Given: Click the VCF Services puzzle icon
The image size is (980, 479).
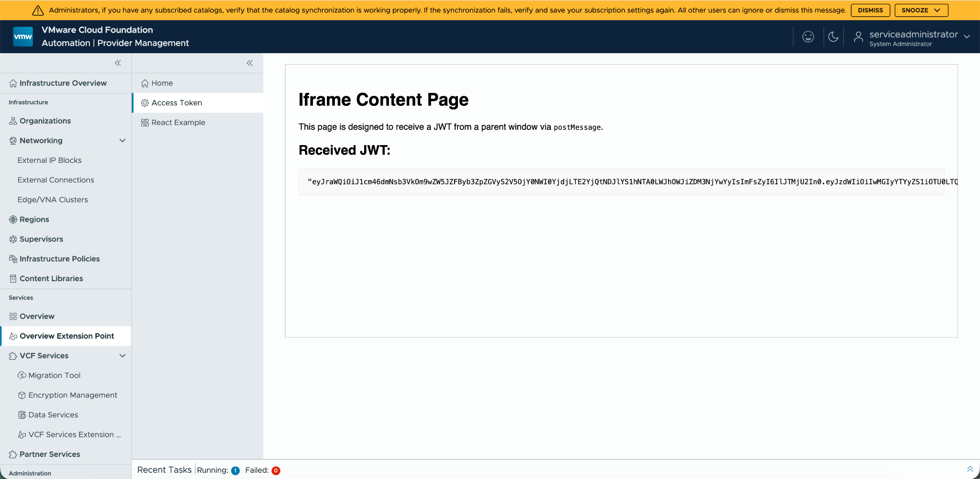Looking at the screenshot, I should click(x=13, y=356).
